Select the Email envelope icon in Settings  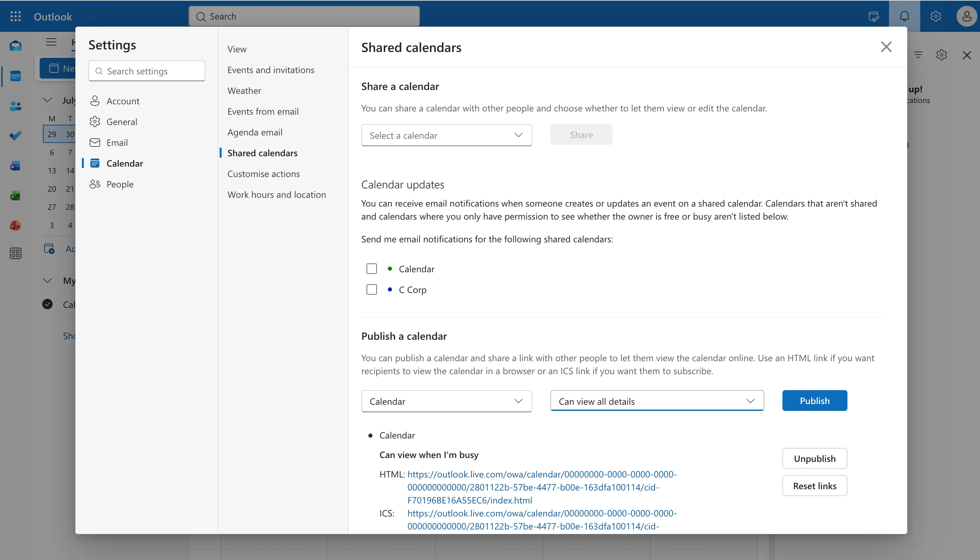[95, 142]
